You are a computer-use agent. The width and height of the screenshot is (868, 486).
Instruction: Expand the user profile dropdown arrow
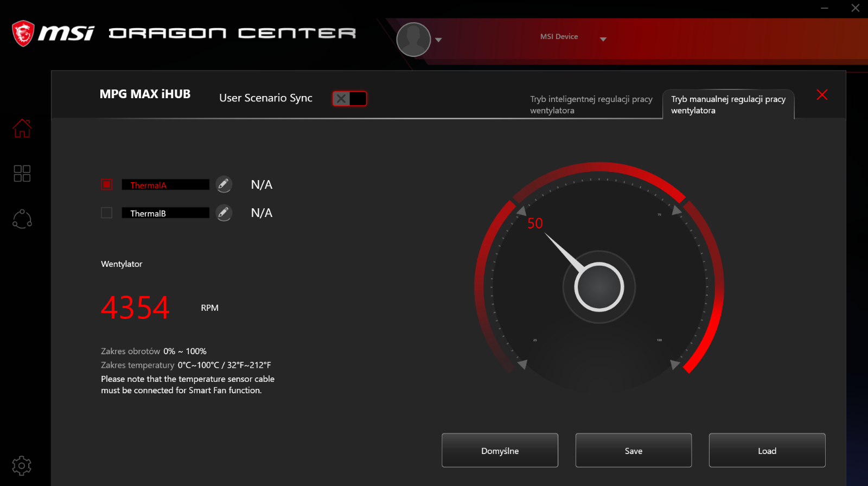tap(438, 40)
